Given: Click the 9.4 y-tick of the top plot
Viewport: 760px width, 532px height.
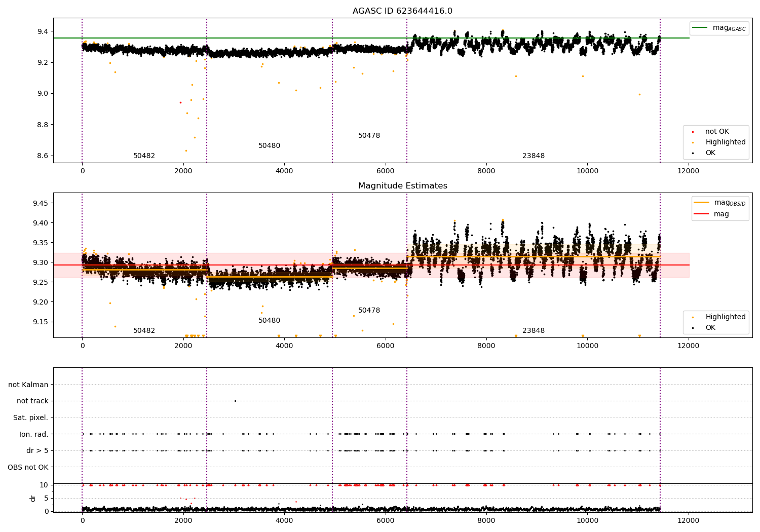Looking at the screenshot, I should 43,31.
